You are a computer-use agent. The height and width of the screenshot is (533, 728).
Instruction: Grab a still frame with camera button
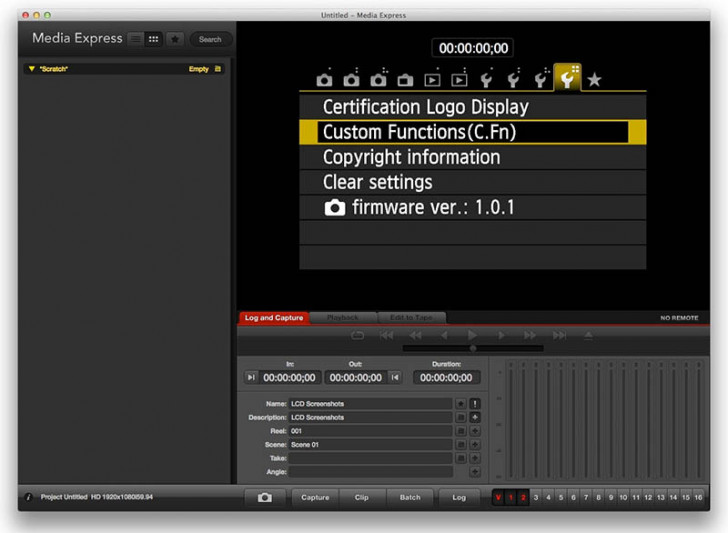tap(265, 497)
